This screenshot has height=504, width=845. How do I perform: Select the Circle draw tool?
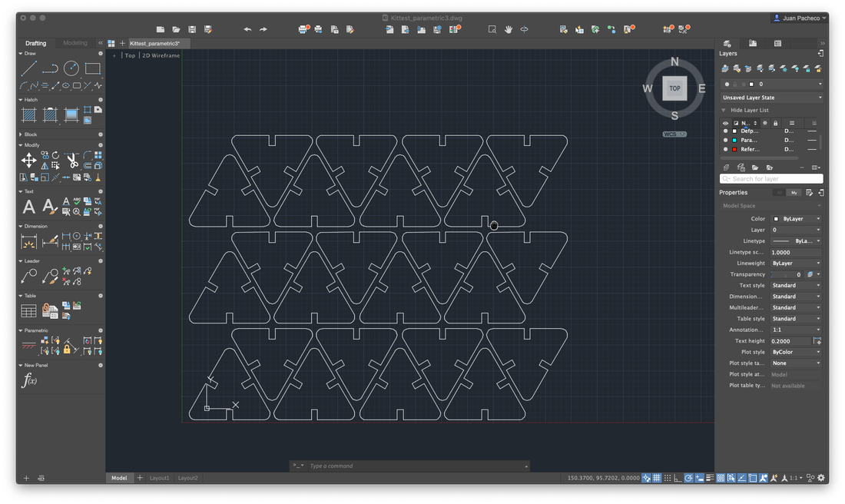pyautogui.click(x=71, y=68)
